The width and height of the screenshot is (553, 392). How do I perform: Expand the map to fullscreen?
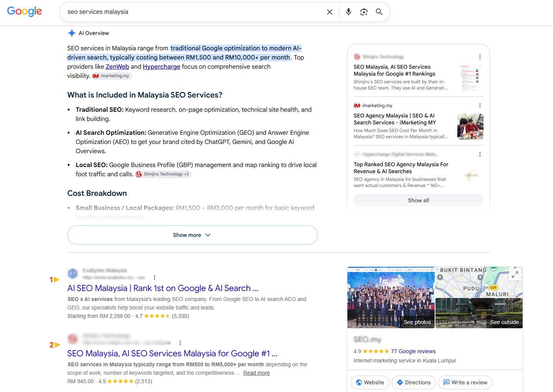515,275
